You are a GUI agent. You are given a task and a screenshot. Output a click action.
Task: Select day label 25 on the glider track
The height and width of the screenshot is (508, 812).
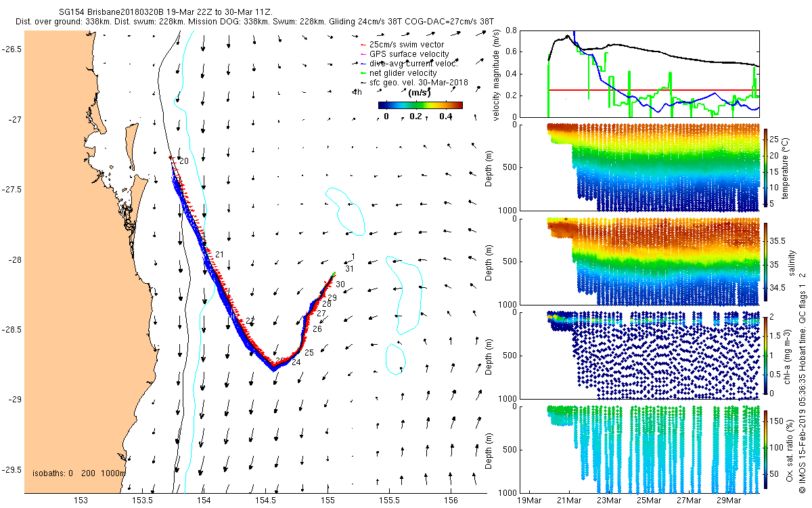(x=309, y=353)
